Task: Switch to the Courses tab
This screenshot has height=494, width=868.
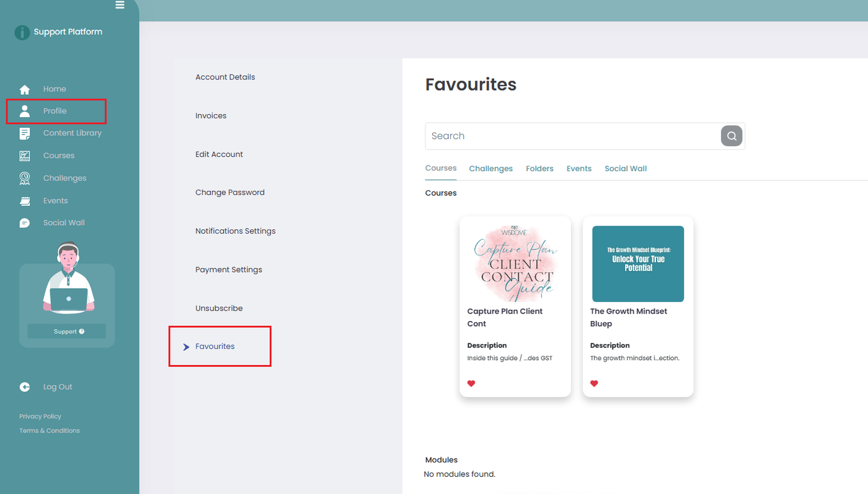Action: tap(441, 168)
